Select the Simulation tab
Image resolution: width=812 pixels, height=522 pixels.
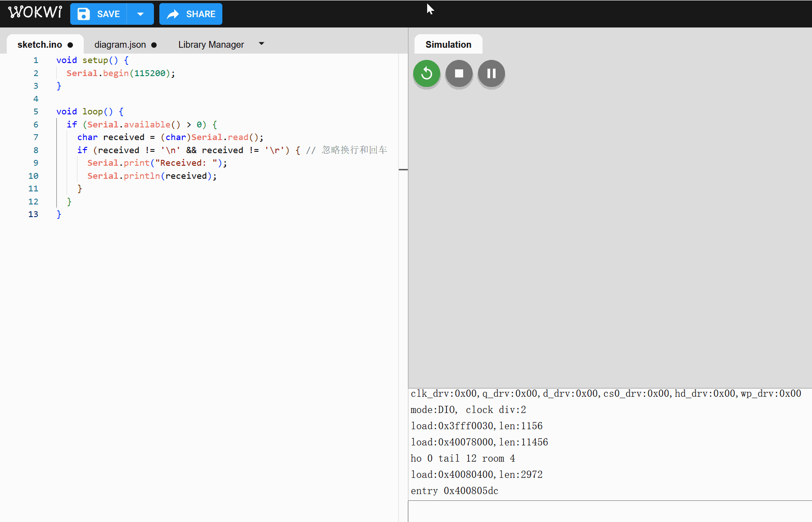(x=448, y=45)
